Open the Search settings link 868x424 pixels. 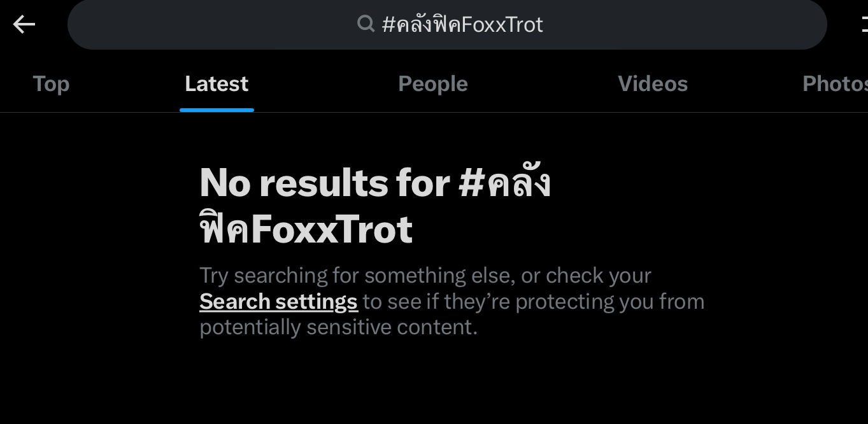(x=278, y=301)
